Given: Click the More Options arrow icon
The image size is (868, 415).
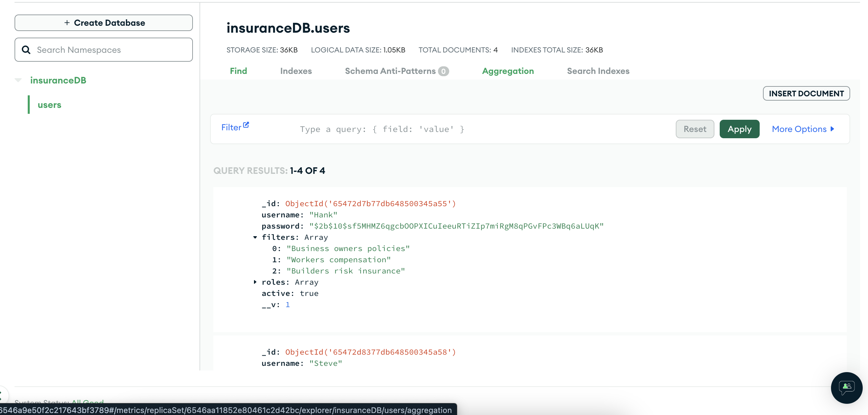Looking at the screenshot, I should [832, 129].
